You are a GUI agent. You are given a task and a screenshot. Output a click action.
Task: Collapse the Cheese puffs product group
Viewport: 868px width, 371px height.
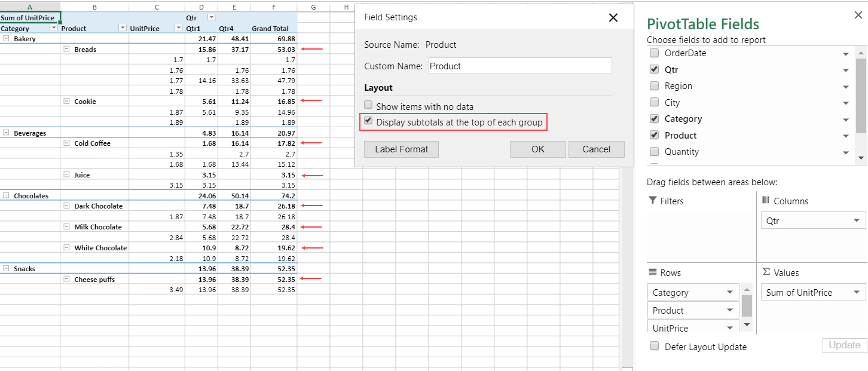[66, 280]
